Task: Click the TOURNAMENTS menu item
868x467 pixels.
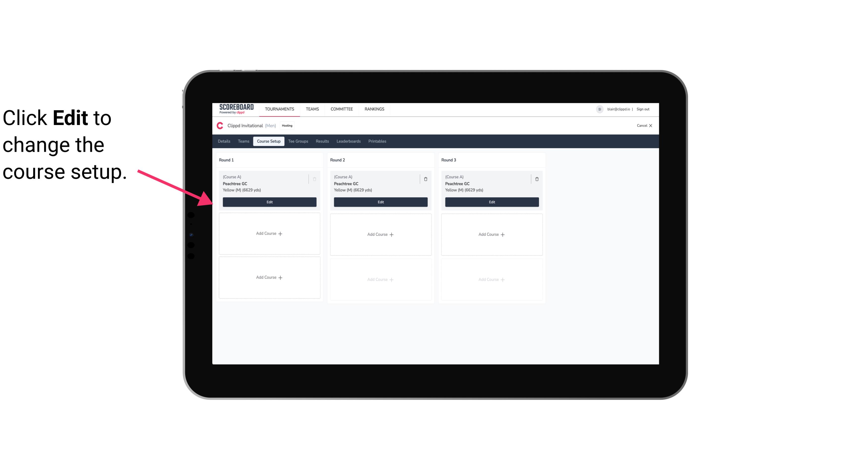Action: tap(280, 109)
